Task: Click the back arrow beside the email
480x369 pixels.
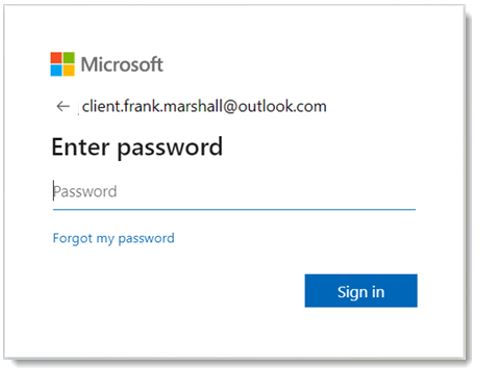Action: (x=63, y=106)
